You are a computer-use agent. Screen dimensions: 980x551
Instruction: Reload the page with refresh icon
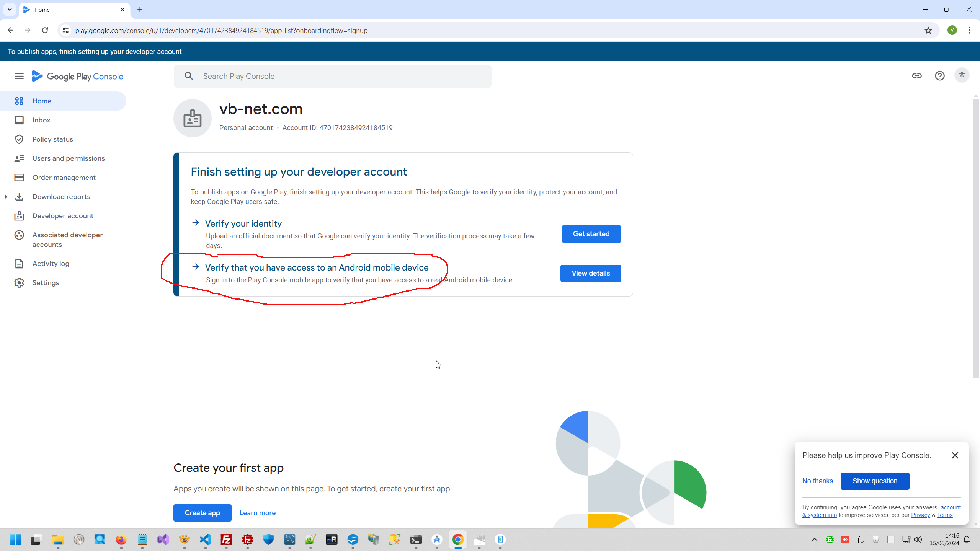pos(45,30)
